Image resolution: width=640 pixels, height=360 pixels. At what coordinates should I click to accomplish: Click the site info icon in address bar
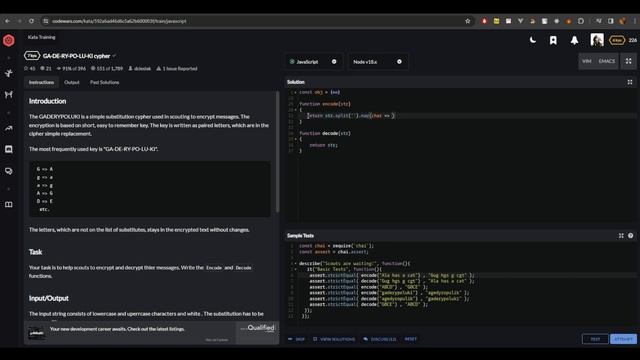point(46,21)
